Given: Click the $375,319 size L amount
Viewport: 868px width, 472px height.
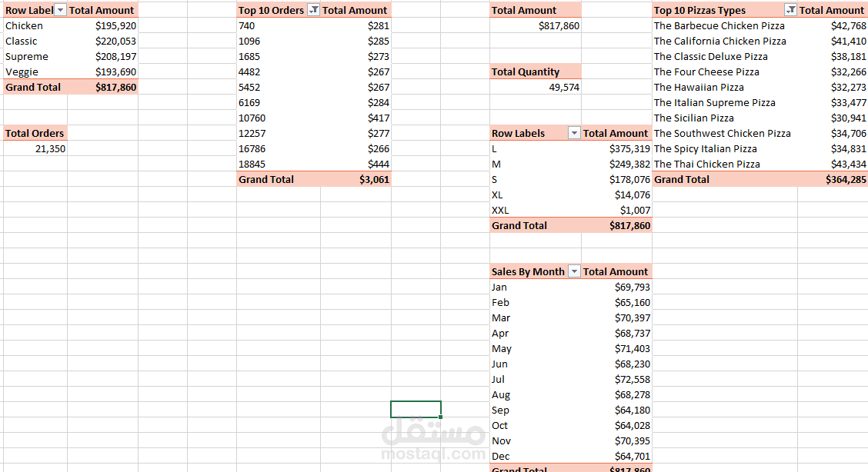Looking at the screenshot, I should coord(616,148).
